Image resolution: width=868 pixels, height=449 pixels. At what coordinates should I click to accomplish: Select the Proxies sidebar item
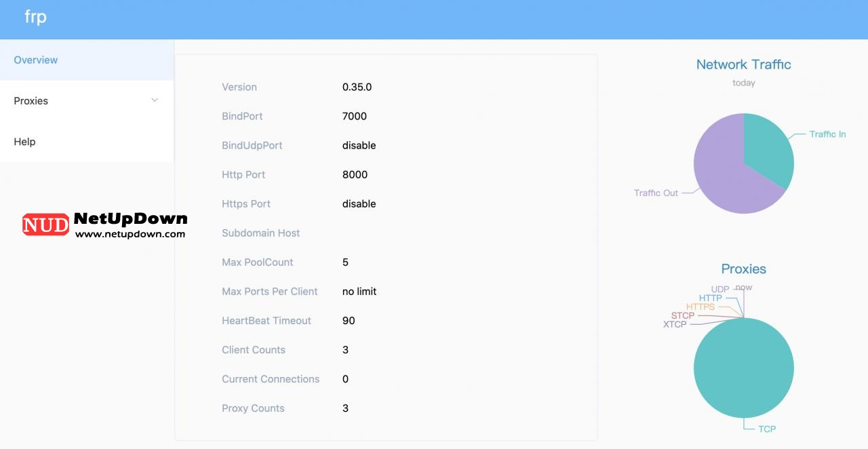(x=87, y=100)
